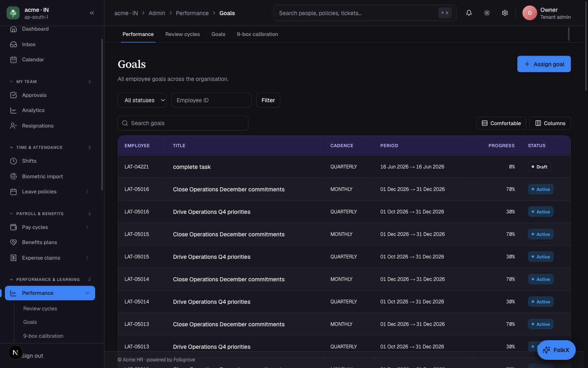The width and height of the screenshot is (588, 368).
Task: Collapse the My Team section
Action: pos(50,82)
